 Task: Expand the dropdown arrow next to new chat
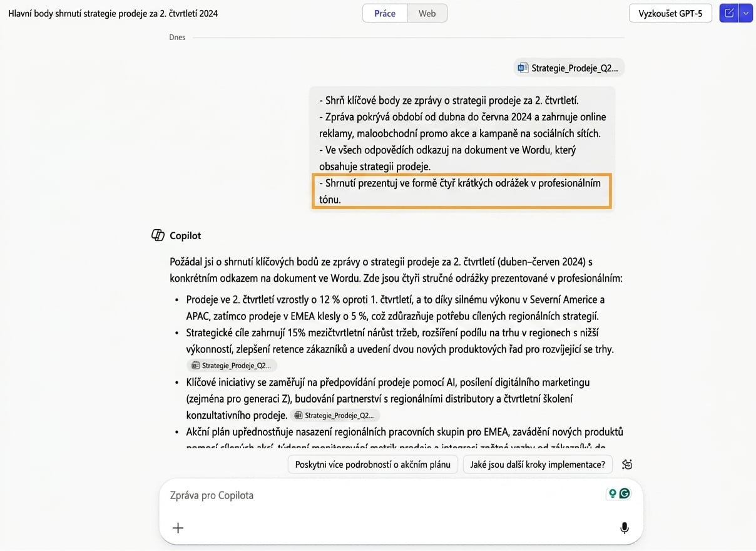[x=745, y=13]
